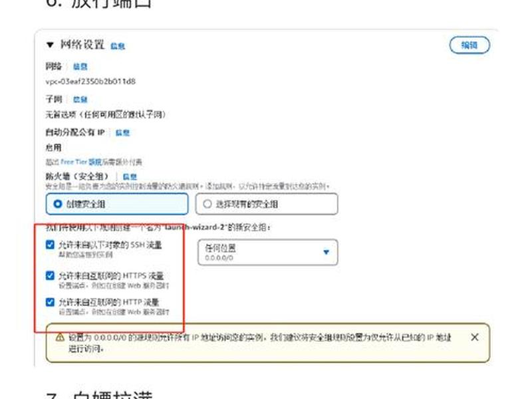532x399 pixels.
Task: Click the 编辑 button
Action: (x=469, y=45)
